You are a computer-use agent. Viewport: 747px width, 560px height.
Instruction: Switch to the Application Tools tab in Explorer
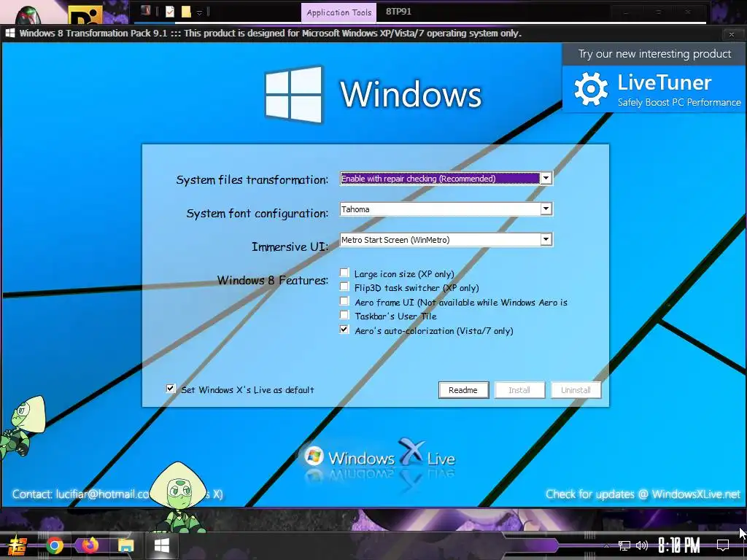click(x=338, y=12)
